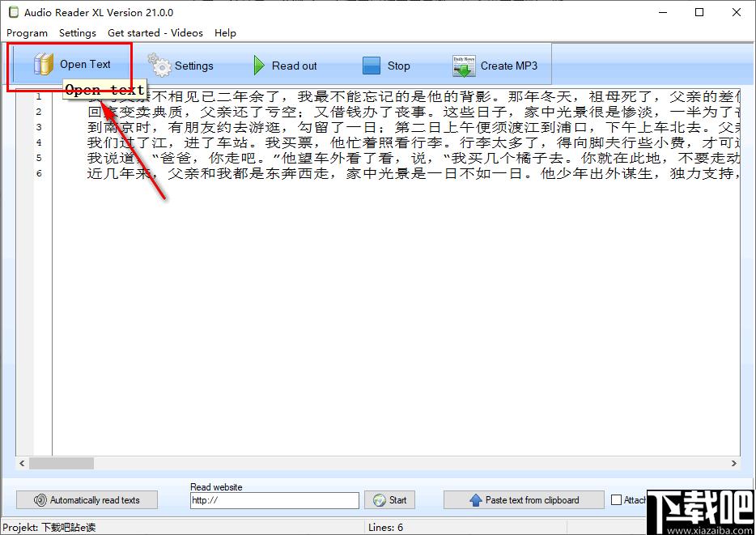The image size is (756, 535).
Task: Open the Help menu
Action: pos(225,32)
